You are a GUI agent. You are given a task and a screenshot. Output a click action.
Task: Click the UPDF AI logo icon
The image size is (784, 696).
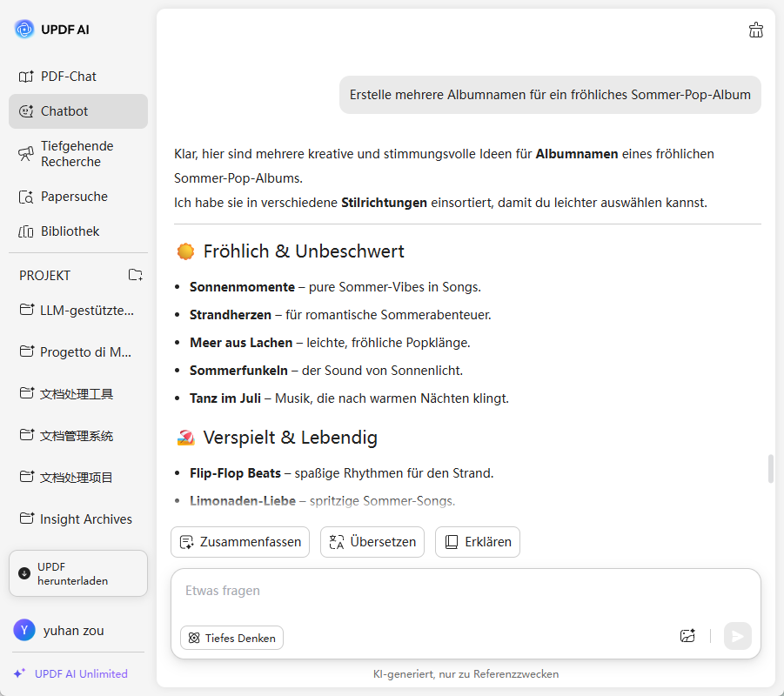tap(24, 30)
